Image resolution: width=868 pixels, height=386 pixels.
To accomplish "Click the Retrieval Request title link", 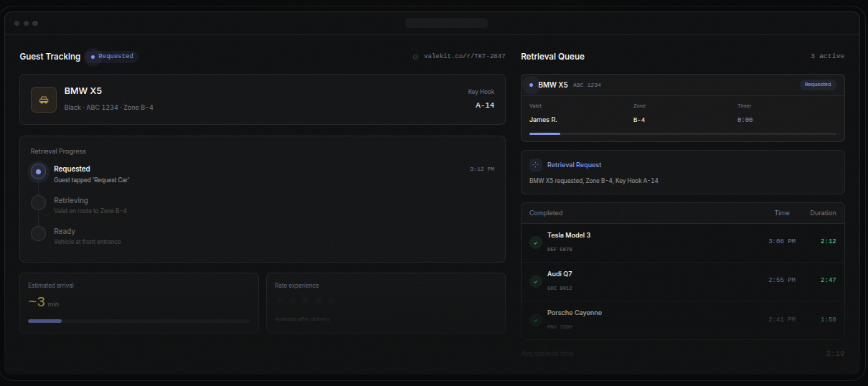I will point(574,165).
